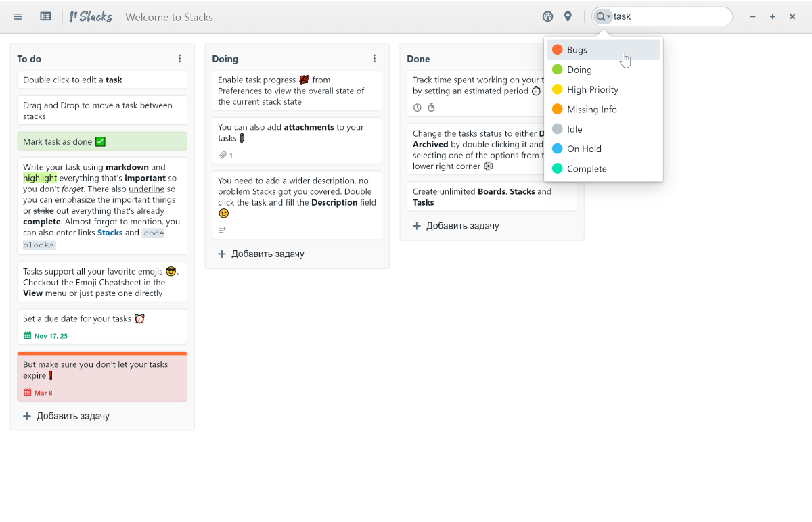Open the hamburger main menu
812x522 pixels.
(18, 17)
